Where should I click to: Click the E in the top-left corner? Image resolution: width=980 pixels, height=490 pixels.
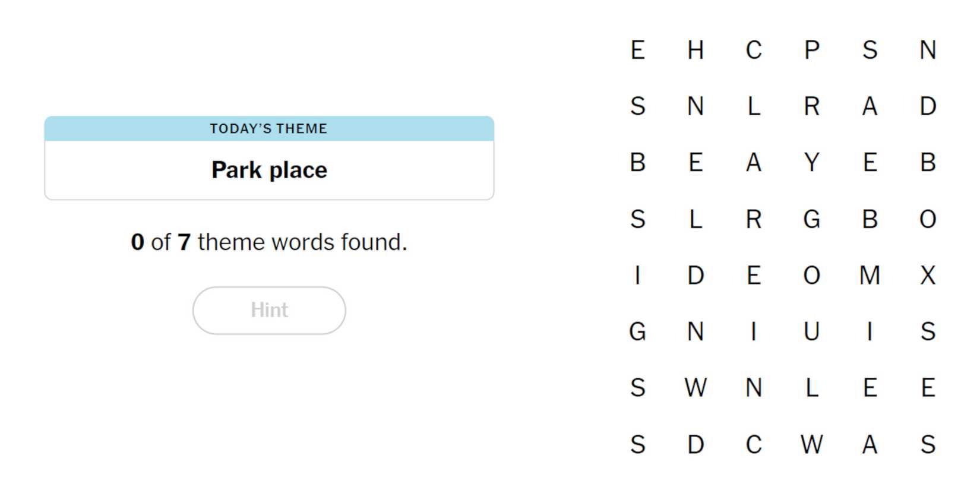(638, 50)
